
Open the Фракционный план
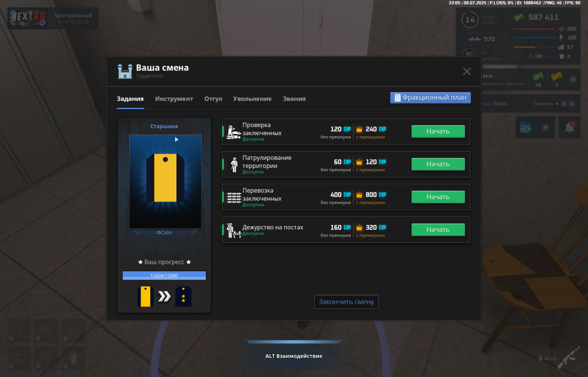430,98
